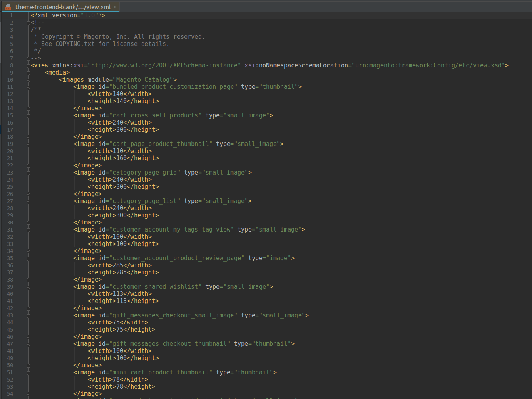Select the theme-frontend-blank view.xml tab
The width and height of the screenshot is (532, 399).
63,7
